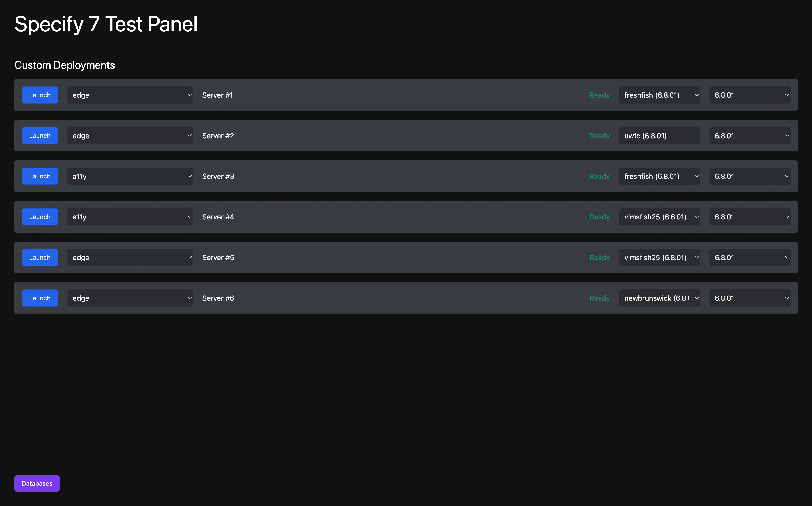Launch Server #2 deployment

(x=40, y=136)
